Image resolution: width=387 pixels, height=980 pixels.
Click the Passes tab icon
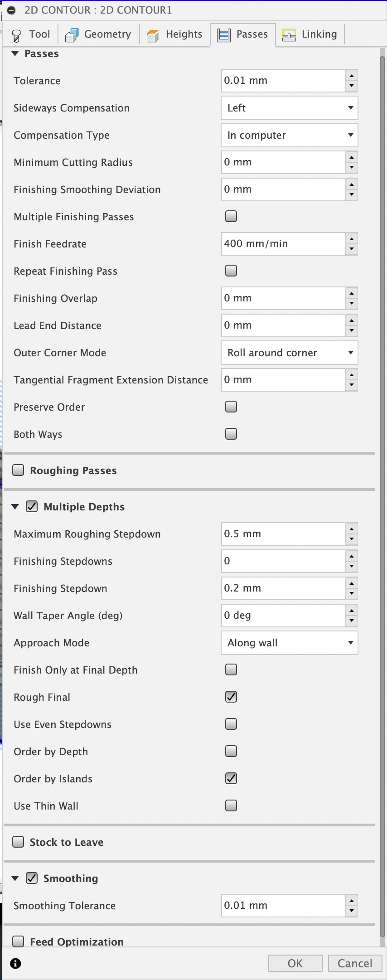tap(224, 35)
